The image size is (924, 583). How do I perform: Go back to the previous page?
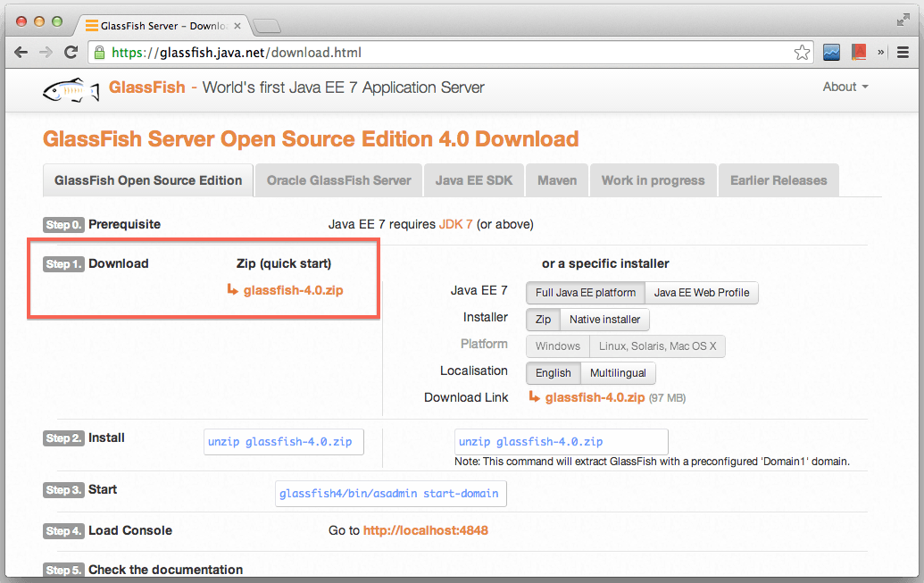pyautogui.click(x=21, y=53)
